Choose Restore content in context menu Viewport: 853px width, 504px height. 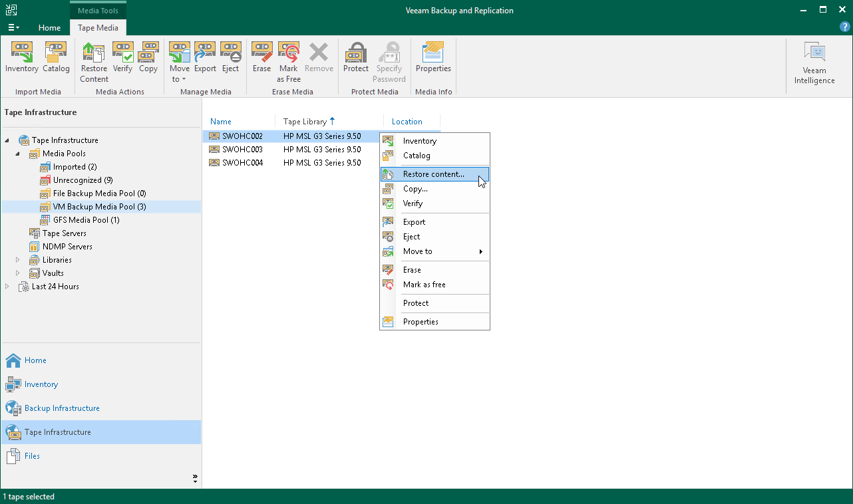coord(435,174)
